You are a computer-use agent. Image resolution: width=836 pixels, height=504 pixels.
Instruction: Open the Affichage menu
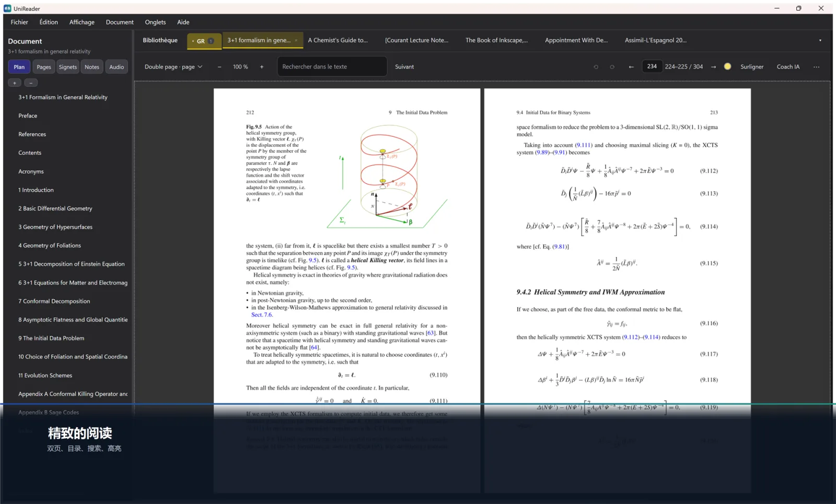(82, 22)
